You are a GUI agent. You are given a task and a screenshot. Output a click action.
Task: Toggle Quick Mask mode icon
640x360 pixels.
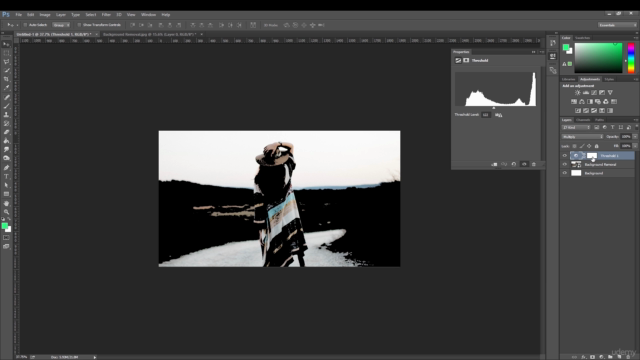[6, 238]
